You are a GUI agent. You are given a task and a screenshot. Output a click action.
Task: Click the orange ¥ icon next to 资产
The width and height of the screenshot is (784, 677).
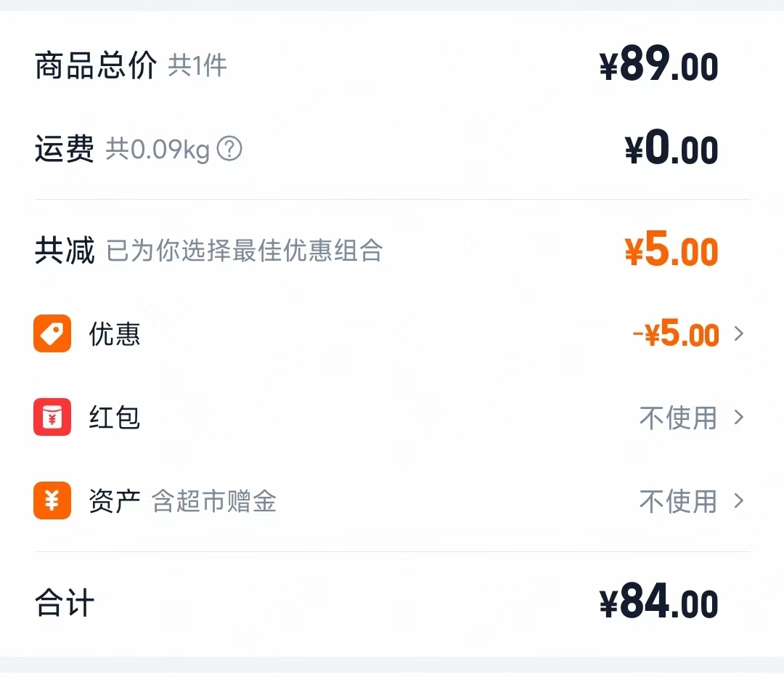52,501
